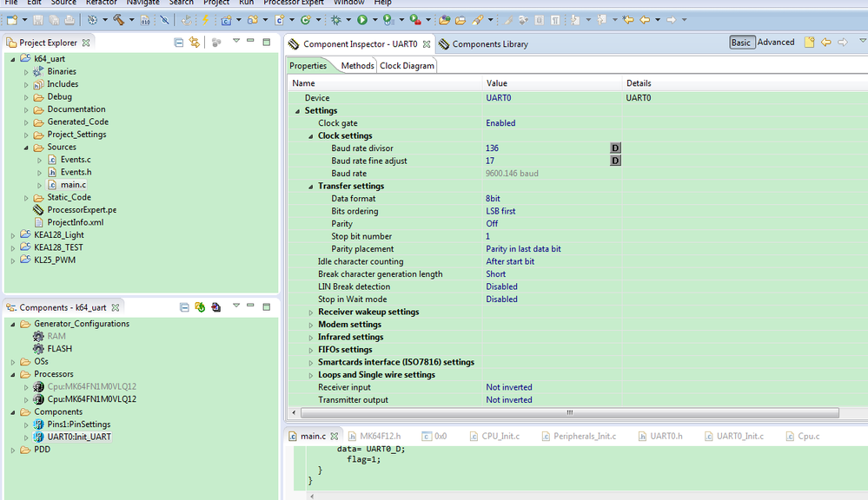This screenshot has width=868, height=500.
Task: Switch to Components Library tab
Action: point(484,43)
